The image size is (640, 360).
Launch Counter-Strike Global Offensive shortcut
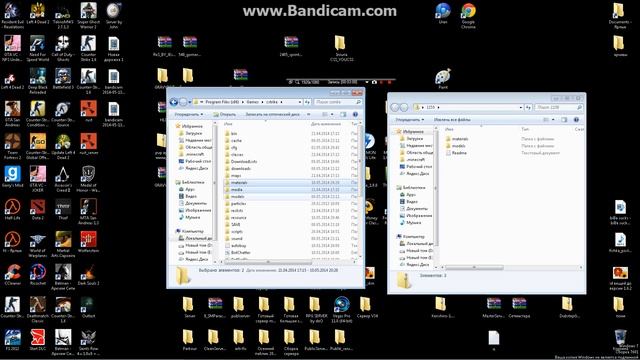pos(38,146)
